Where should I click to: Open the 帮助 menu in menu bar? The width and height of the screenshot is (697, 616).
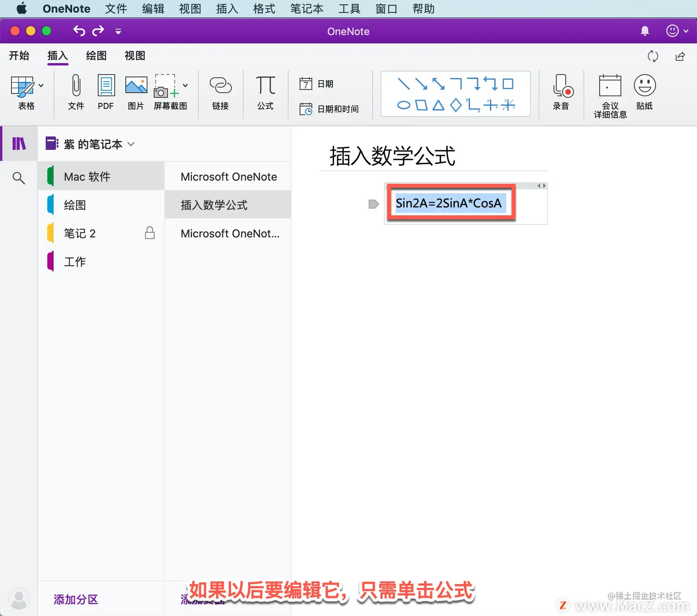point(423,9)
